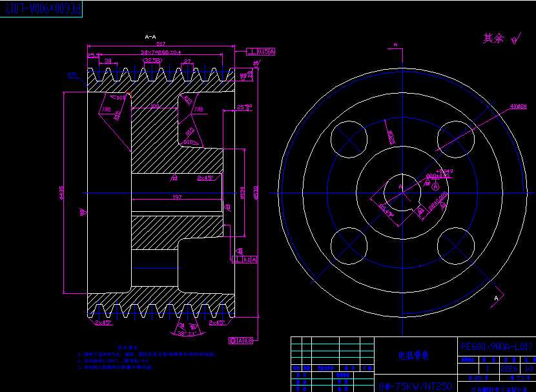Select the A-A section view title

click(150, 37)
